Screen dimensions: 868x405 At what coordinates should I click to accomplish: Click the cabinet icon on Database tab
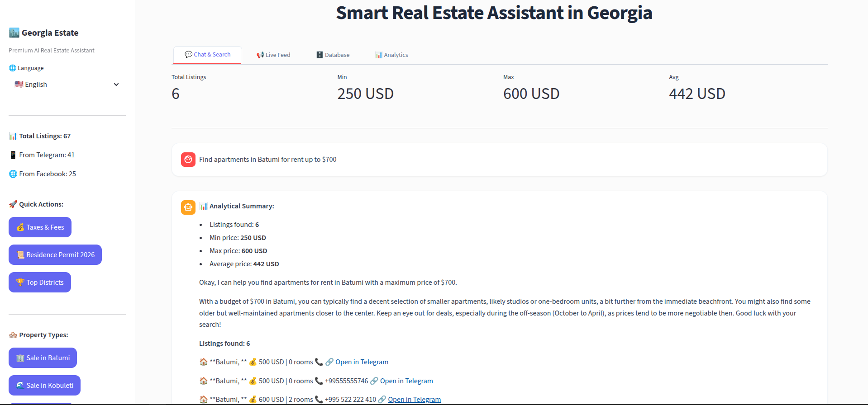point(320,55)
